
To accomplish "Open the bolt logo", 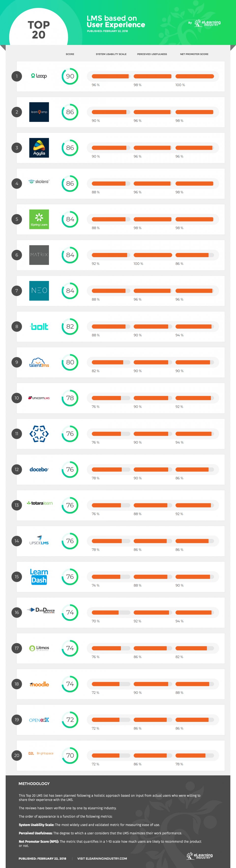I will click(39, 326).
